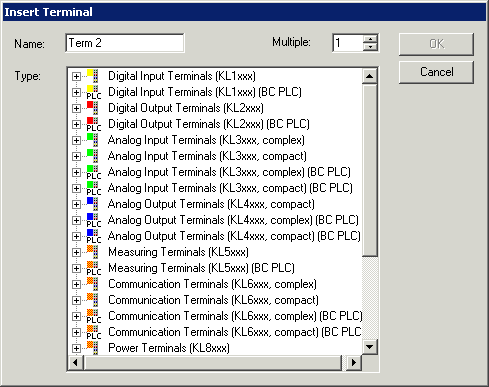Select Digital Output Terminals (KL2xxx) label
The image size is (489, 387).
[186, 108]
